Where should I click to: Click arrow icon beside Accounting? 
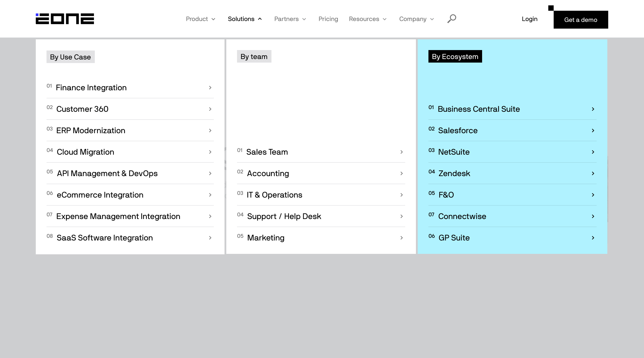pyautogui.click(x=402, y=174)
